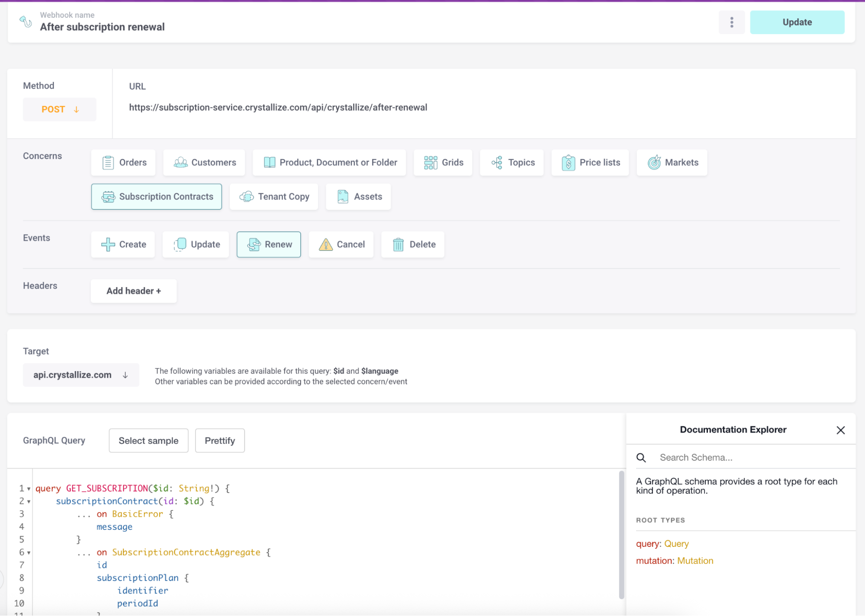Edit the webhook name After subscription renewal
The height and width of the screenshot is (616, 865).
click(x=102, y=27)
